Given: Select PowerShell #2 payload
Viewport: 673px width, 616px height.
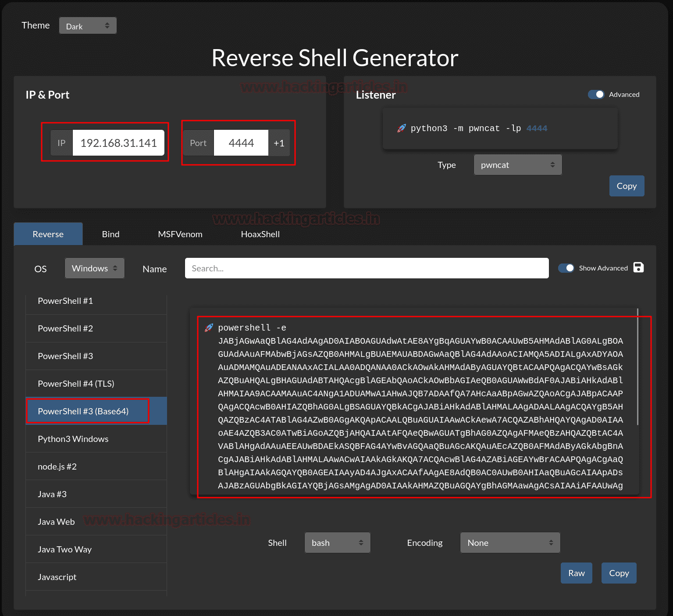Looking at the screenshot, I should point(96,328).
